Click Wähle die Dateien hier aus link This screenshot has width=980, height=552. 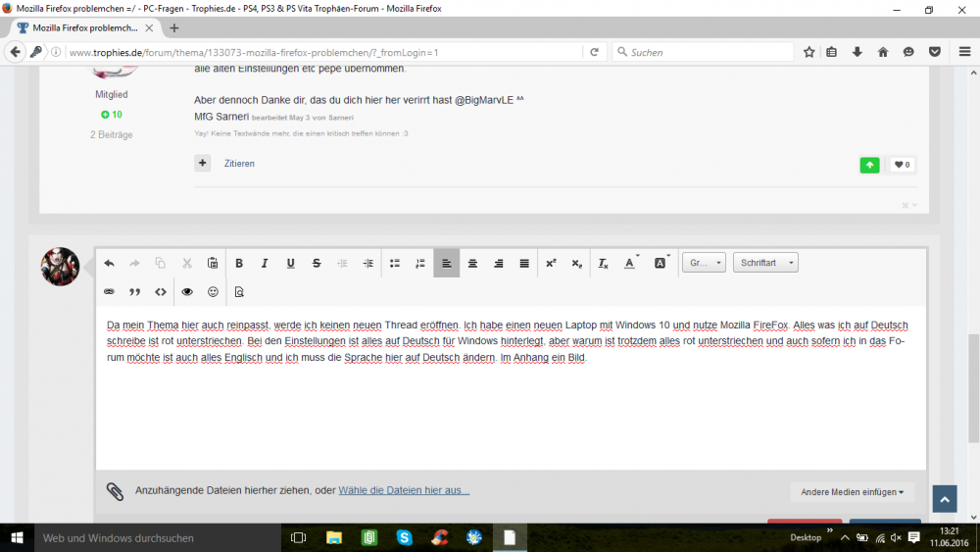pos(404,490)
